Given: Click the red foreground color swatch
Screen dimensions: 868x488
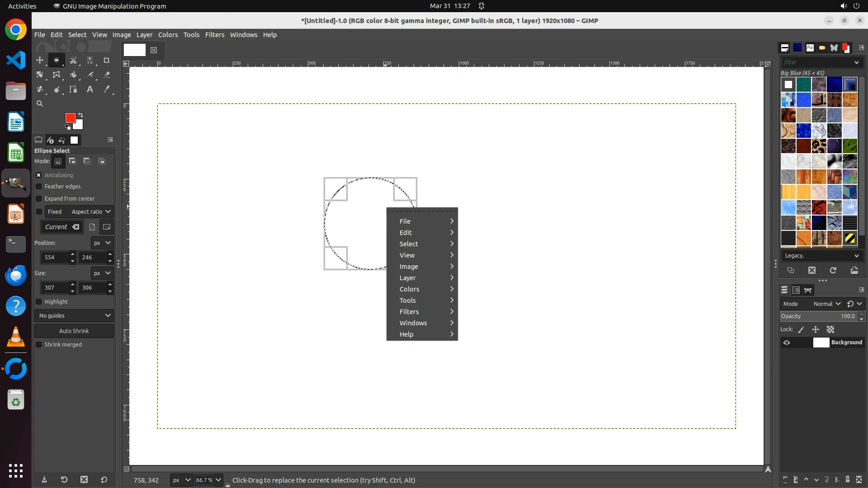Looking at the screenshot, I should 70,118.
